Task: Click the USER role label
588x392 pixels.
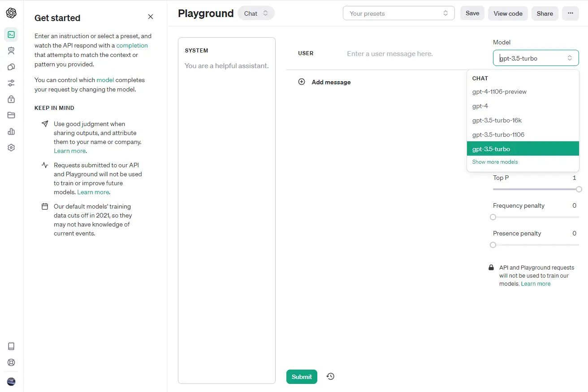Action: pos(306,53)
